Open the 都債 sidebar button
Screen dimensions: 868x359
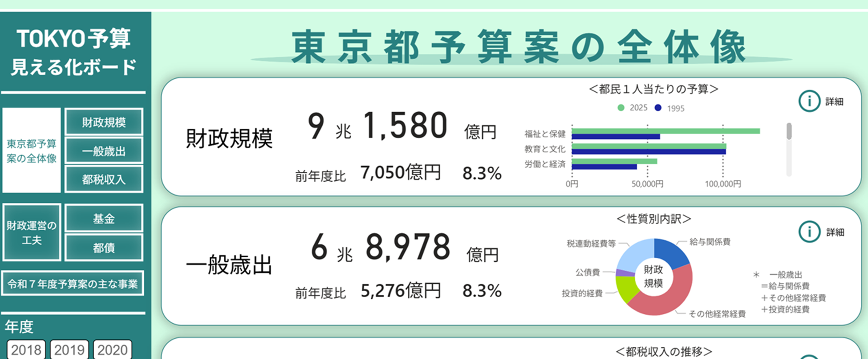coord(104,247)
